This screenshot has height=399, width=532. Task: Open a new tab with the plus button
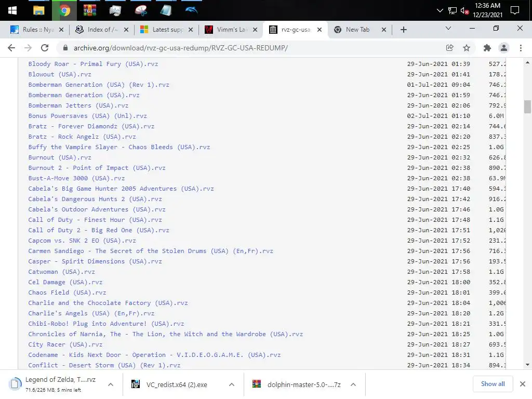point(403,30)
